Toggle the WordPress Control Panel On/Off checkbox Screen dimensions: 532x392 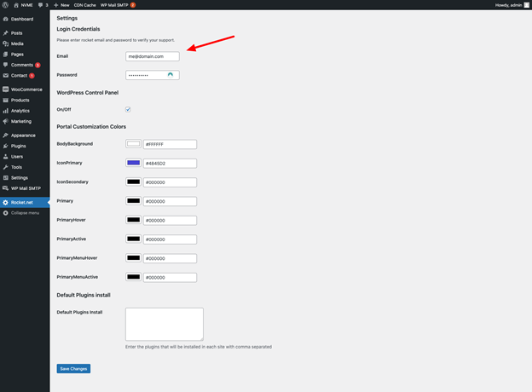pyautogui.click(x=128, y=109)
